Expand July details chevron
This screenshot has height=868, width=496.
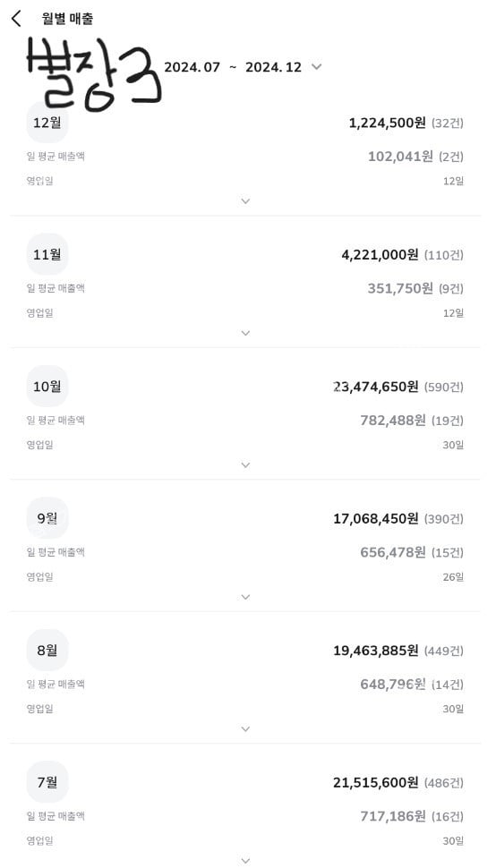[246, 861]
